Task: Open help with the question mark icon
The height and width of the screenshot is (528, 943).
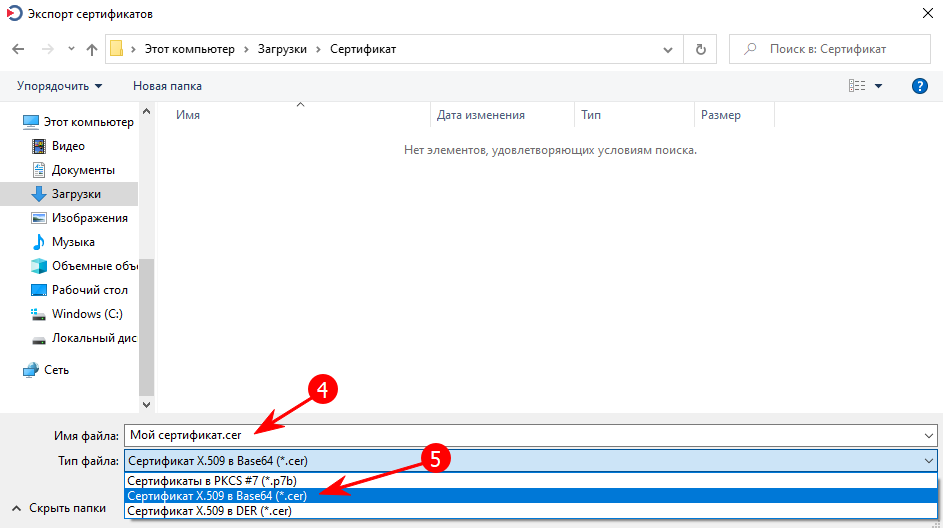Action: [x=920, y=86]
